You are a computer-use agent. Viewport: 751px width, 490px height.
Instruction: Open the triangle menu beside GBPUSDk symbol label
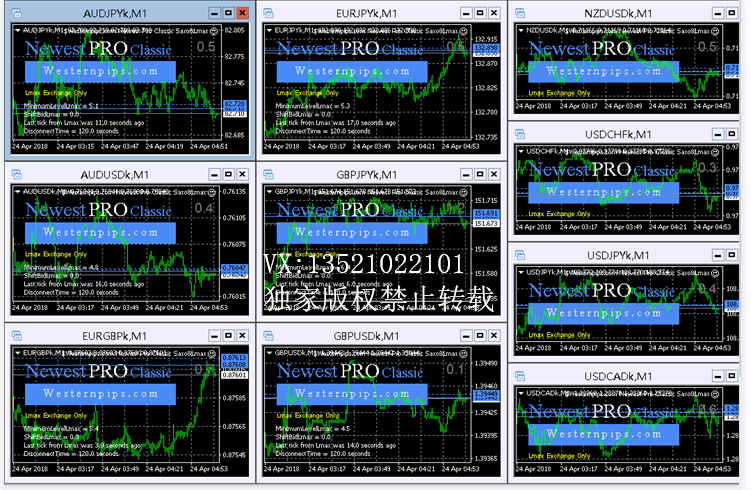269,353
